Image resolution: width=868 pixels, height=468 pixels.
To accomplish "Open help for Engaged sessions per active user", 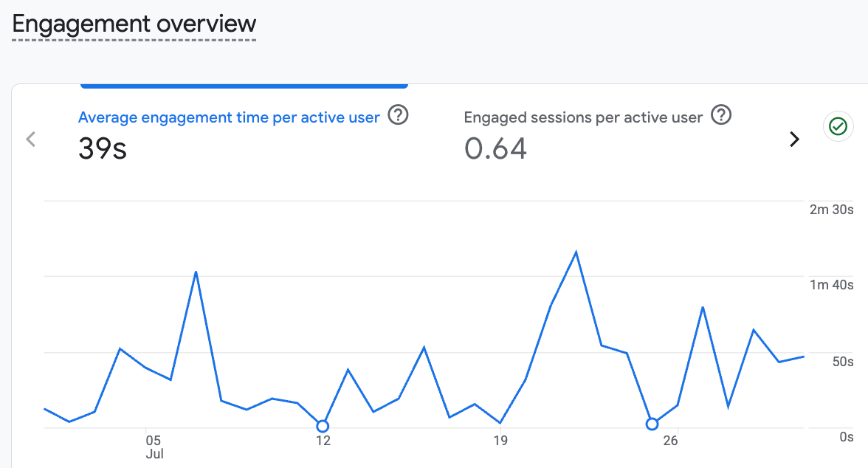I will [721, 115].
